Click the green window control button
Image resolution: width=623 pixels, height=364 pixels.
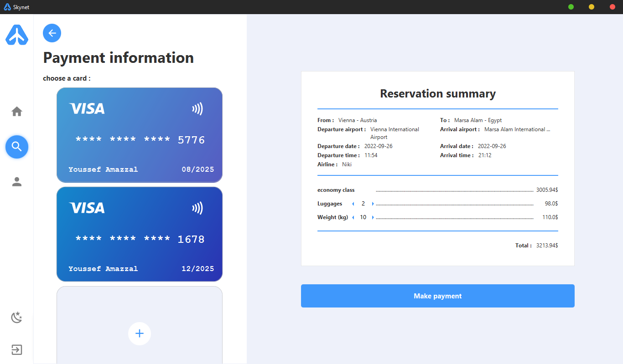click(x=571, y=7)
